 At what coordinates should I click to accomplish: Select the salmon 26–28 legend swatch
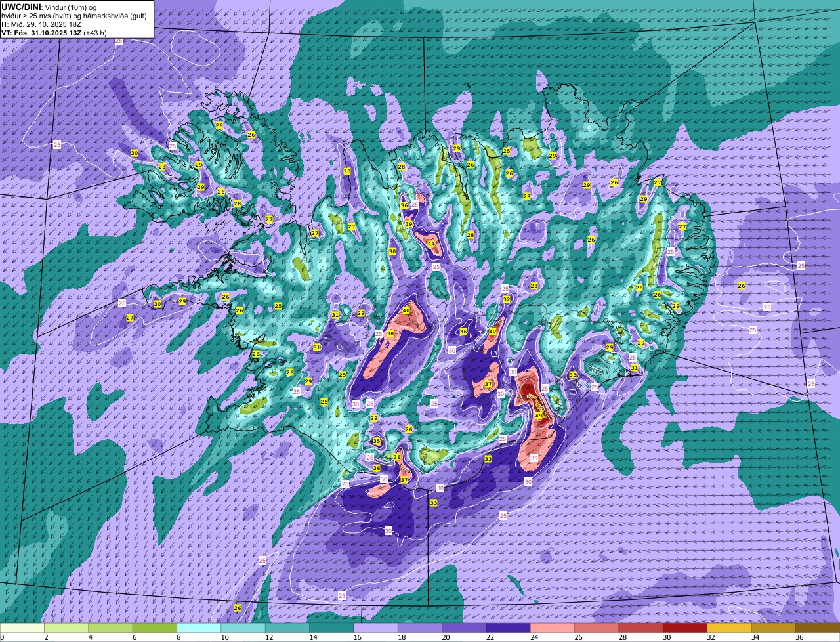tap(596, 628)
